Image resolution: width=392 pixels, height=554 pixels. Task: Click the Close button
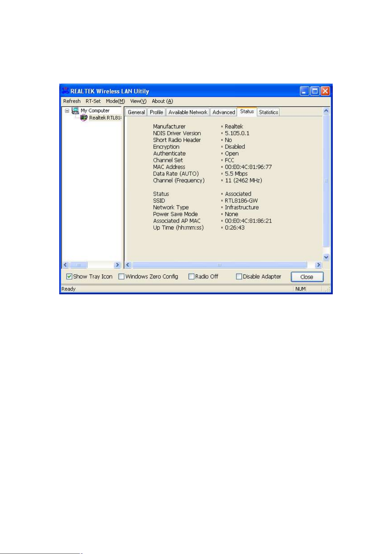click(307, 277)
